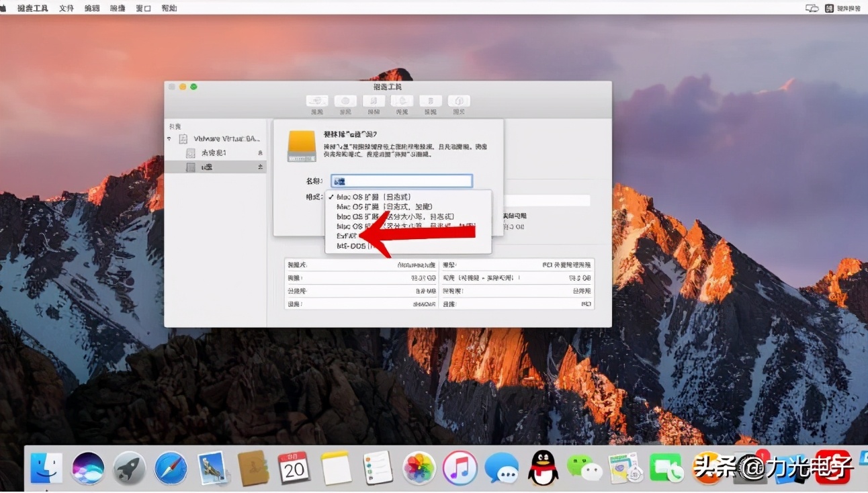
Task: Eject the U盘 volume using its sidebar icon
Action: pyautogui.click(x=260, y=167)
